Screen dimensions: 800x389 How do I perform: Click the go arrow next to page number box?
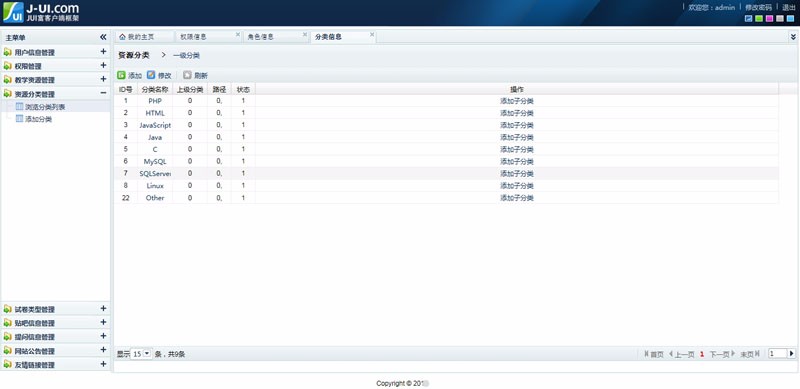point(792,353)
